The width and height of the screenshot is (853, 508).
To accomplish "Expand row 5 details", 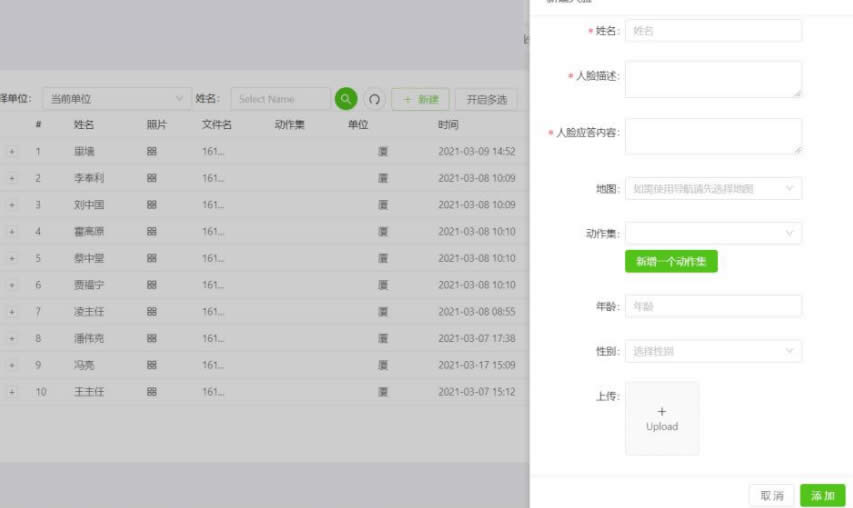I will 12,258.
